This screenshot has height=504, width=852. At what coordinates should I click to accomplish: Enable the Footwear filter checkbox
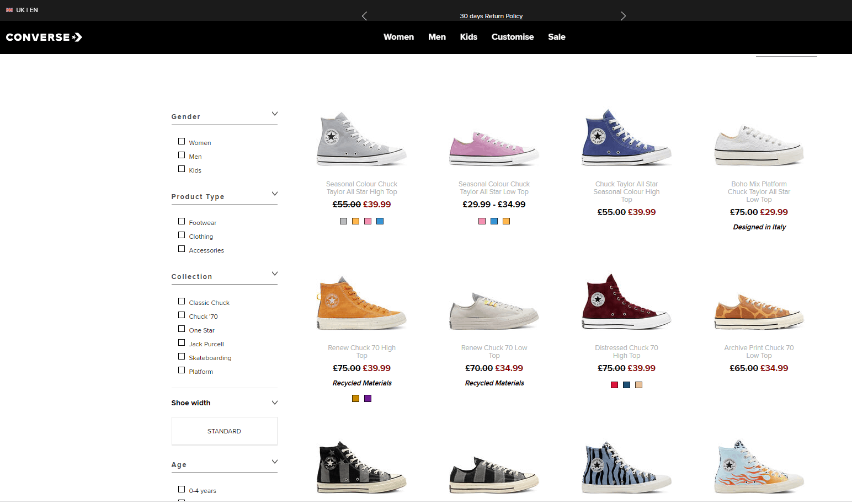[182, 221]
